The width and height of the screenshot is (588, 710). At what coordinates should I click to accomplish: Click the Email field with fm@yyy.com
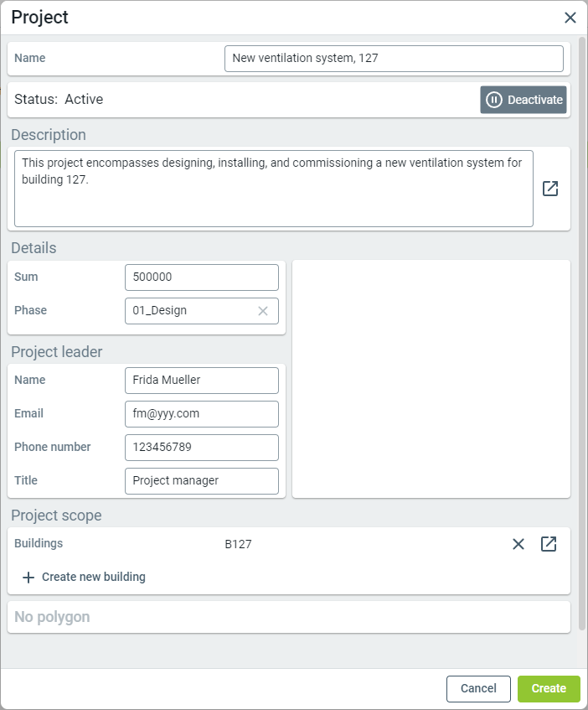(201, 414)
